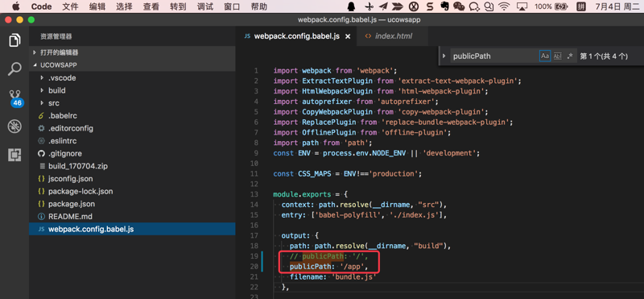Open package.json in the file tree

(72, 204)
